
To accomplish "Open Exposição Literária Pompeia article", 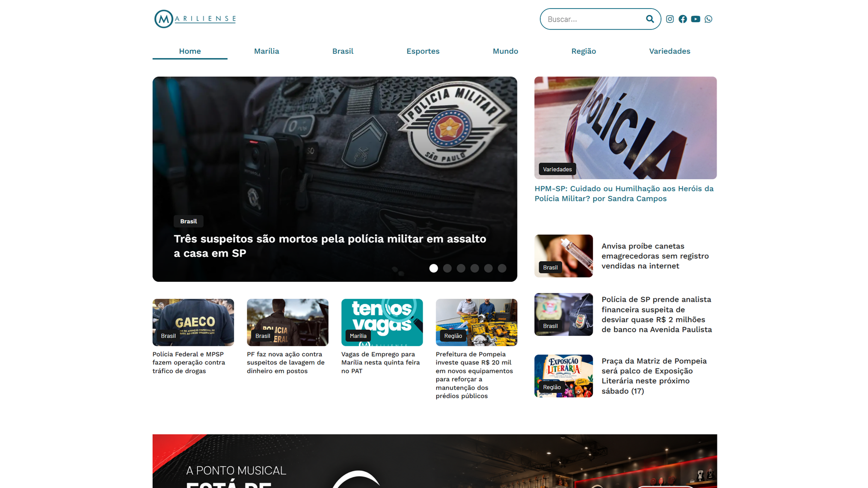I will point(654,376).
